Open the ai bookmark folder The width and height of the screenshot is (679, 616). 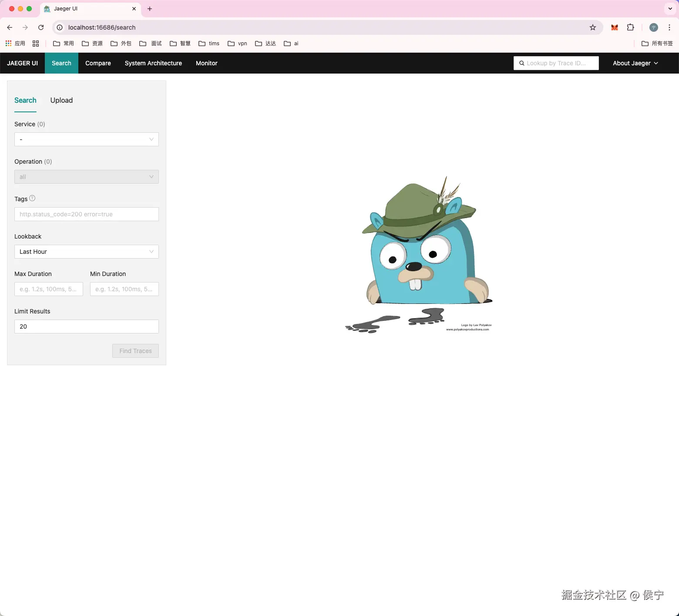[x=291, y=44]
